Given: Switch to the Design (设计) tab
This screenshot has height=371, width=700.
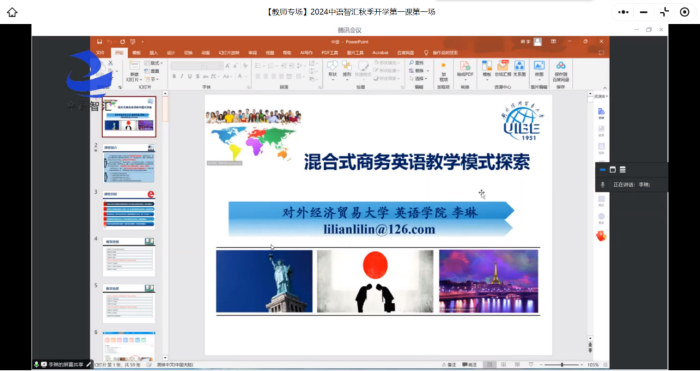Looking at the screenshot, I should click(x=171, y=53).
